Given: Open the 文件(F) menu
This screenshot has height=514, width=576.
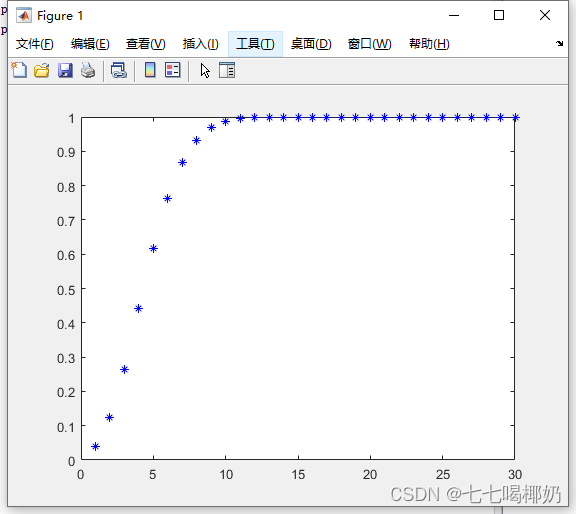Looking at the screenshot, I should coord(35,44).
